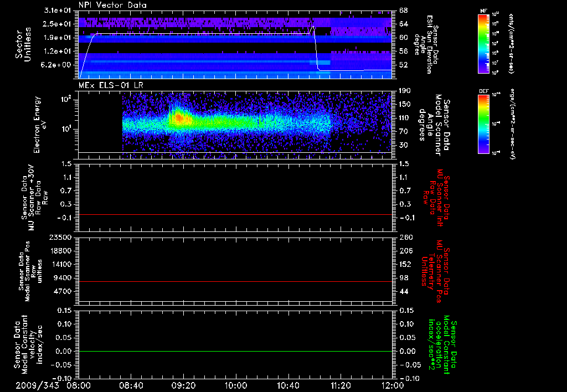Screen dimensions: 567x392
Task: Click the "9400" scanner position axis value
Action: click(x=63, y=278)
